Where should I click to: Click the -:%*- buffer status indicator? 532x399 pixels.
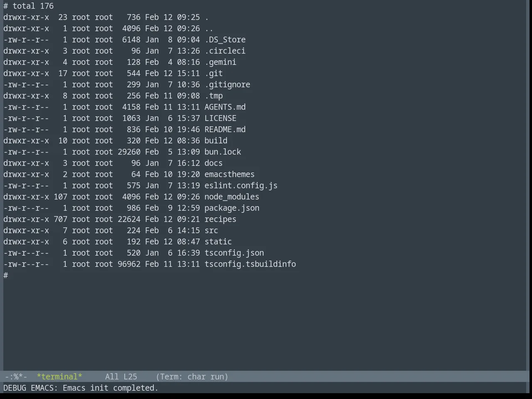16,377
